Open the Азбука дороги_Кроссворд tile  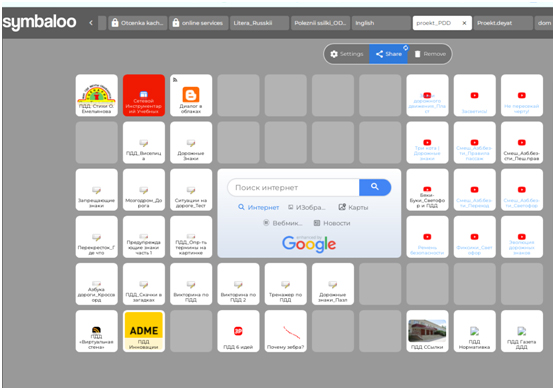tap(97, 284)
